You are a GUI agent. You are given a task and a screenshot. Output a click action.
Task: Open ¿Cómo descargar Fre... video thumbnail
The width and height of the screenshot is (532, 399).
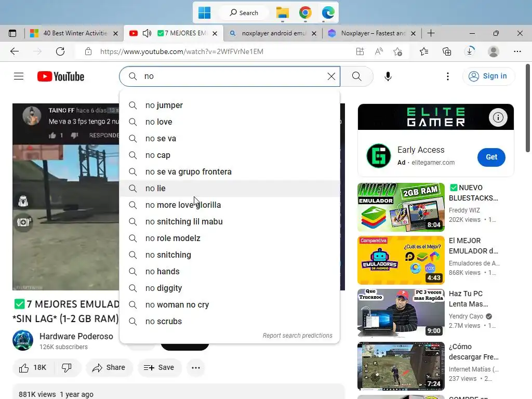(x=401, y=366)
